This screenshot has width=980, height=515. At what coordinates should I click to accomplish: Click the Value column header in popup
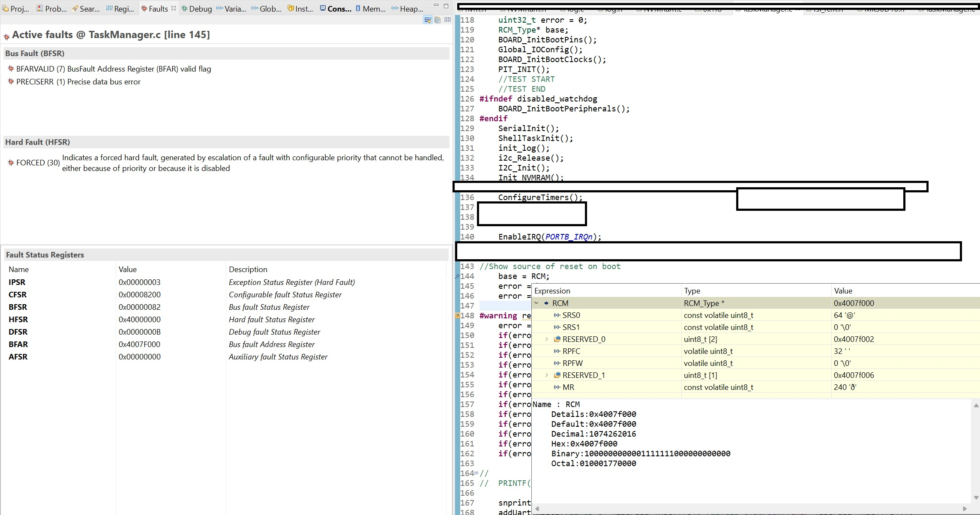pyautogui.click(x=843, y=291)
